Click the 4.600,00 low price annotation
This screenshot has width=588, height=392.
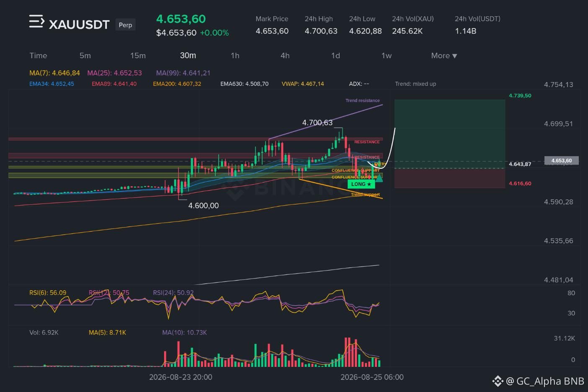(x=204, y=206)
